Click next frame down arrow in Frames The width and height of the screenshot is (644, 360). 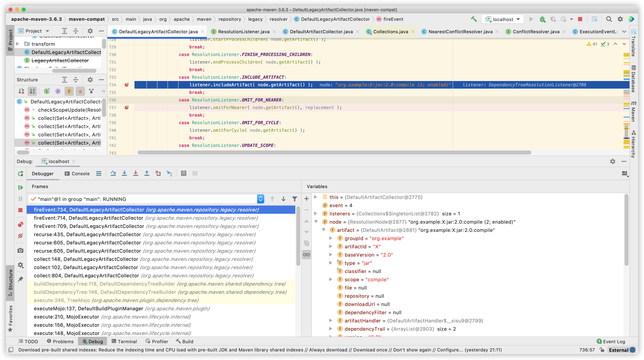point(283,199)
